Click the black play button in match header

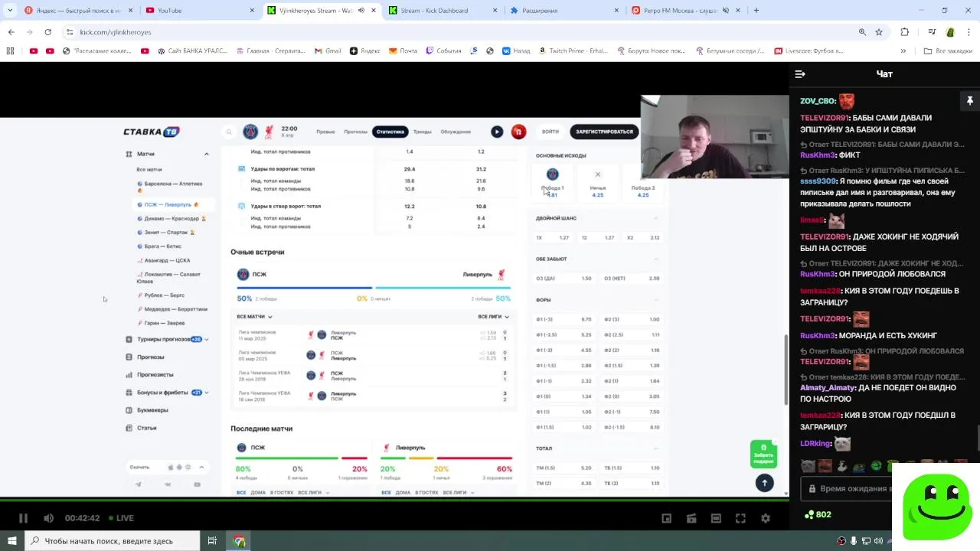pos(497,132)
